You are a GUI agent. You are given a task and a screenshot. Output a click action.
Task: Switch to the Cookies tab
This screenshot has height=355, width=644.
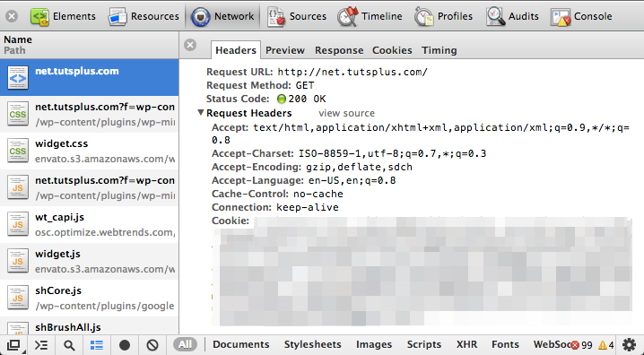(392, 50)
